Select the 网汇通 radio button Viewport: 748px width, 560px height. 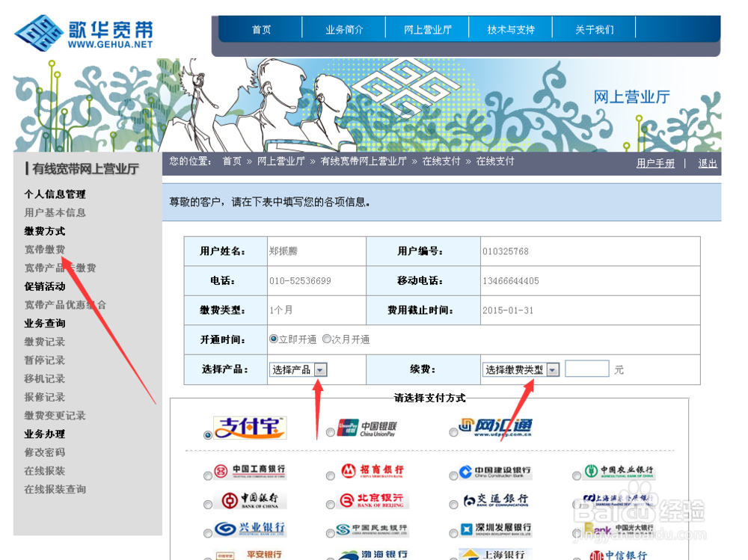(x=453, y=432)
